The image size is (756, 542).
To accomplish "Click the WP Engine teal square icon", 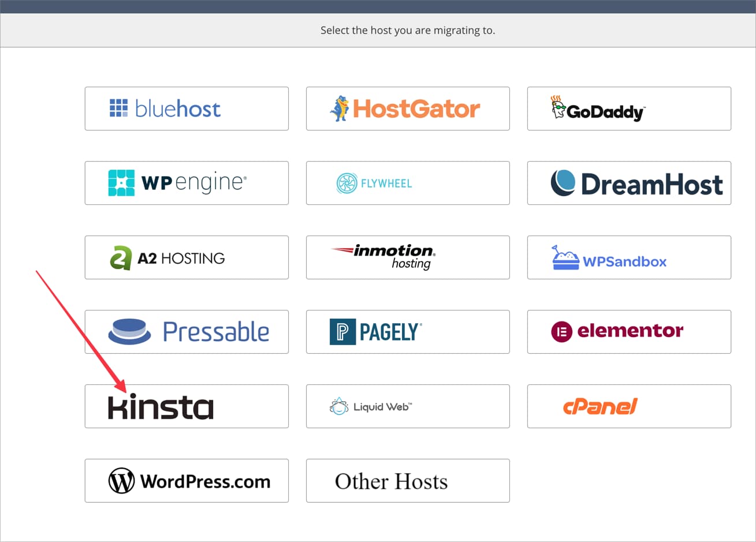I will coord(121,183).
